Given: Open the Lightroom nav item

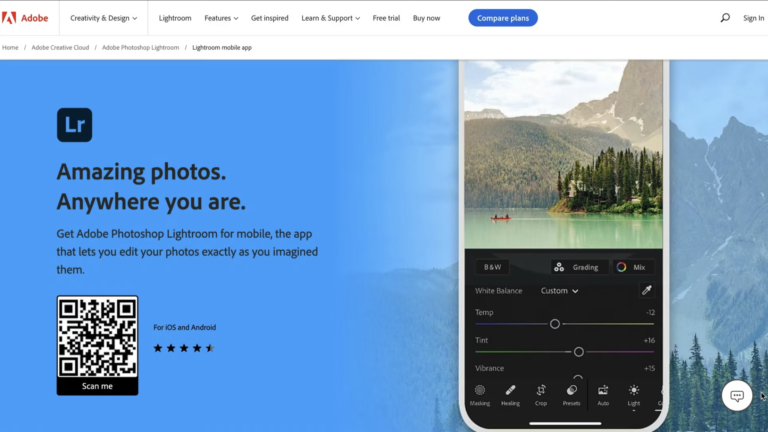Looking at the screenshot, I should (175, 18).
